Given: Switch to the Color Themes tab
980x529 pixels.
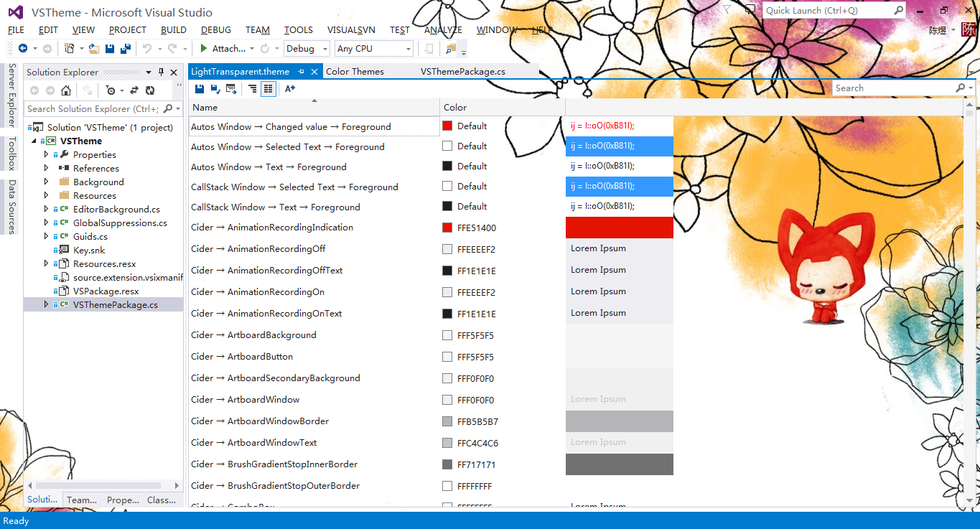Looking at the screenshot, I should tap(355, 71).
